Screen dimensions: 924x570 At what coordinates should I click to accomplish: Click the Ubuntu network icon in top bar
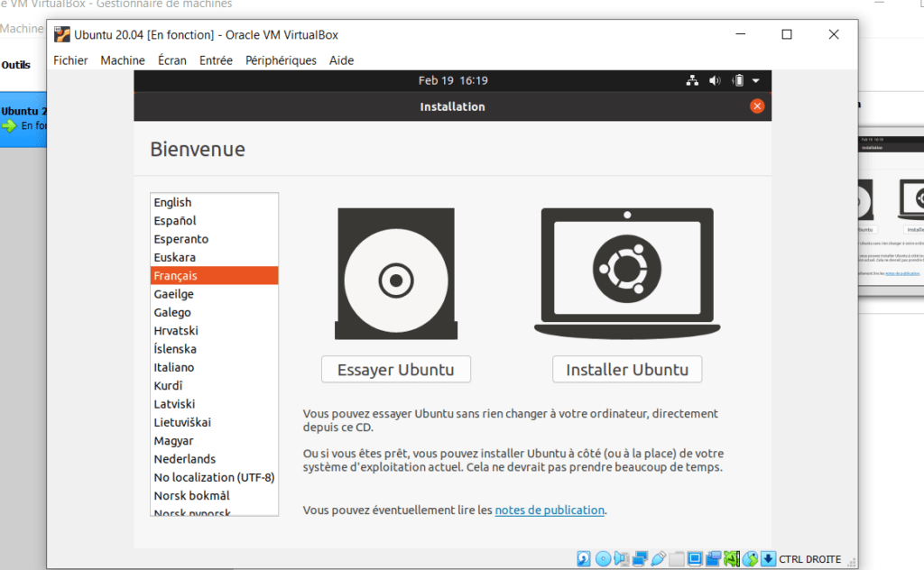(x=692, y=80)
